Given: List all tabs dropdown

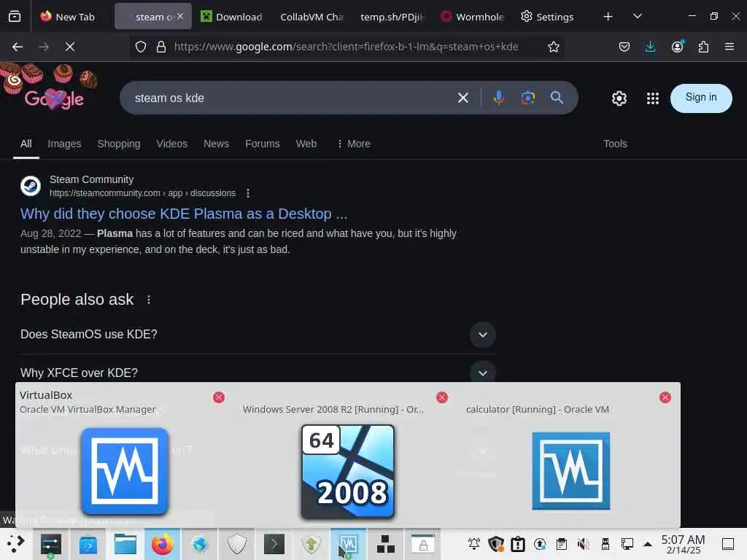Looking at the screenshot, I should coord(638,17).
